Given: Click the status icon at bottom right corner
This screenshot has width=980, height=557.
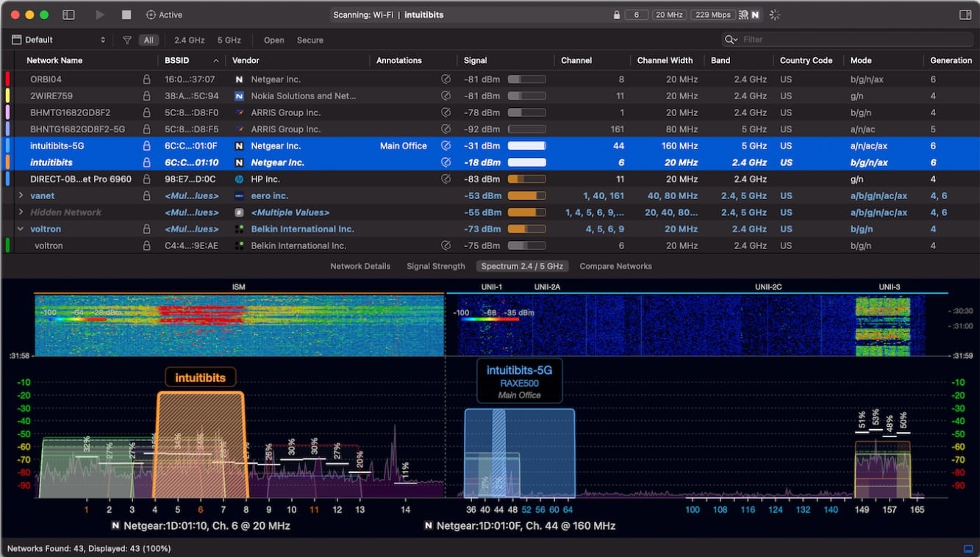Looking at the screenshot, I should (x=968, y=548).
